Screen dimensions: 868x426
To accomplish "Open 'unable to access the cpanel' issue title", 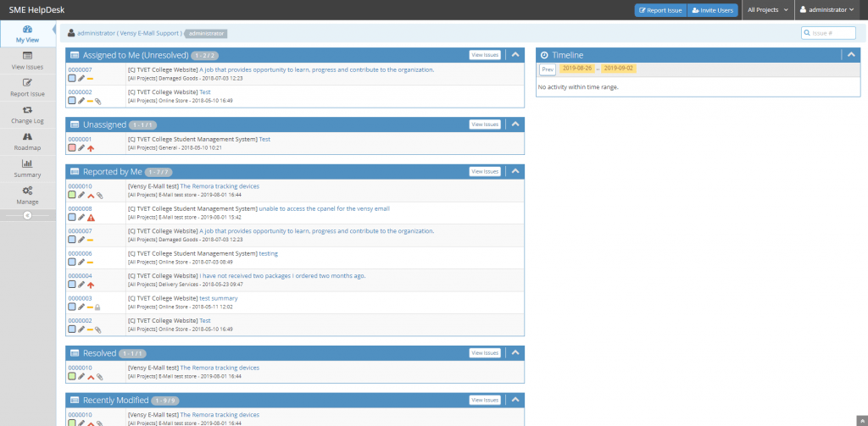I will [325, 208].
